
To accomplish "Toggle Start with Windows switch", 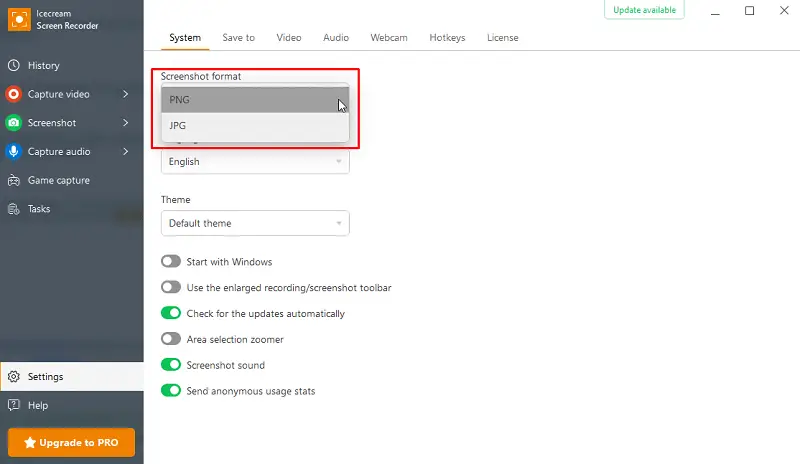I will click(x=171, y=261).
